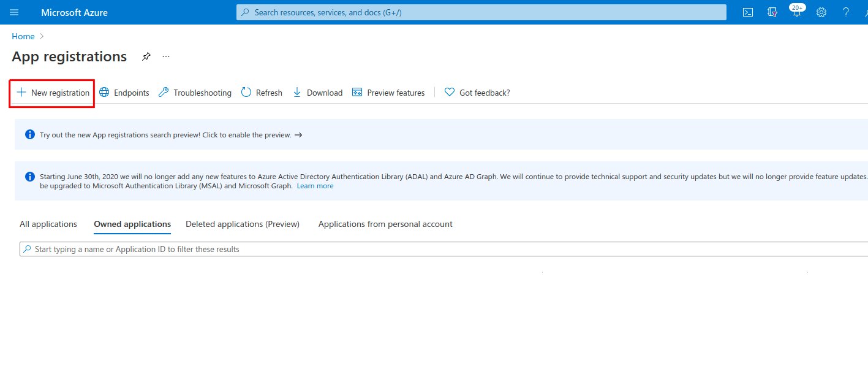Click the globe icon next to Endpoints

104,92
